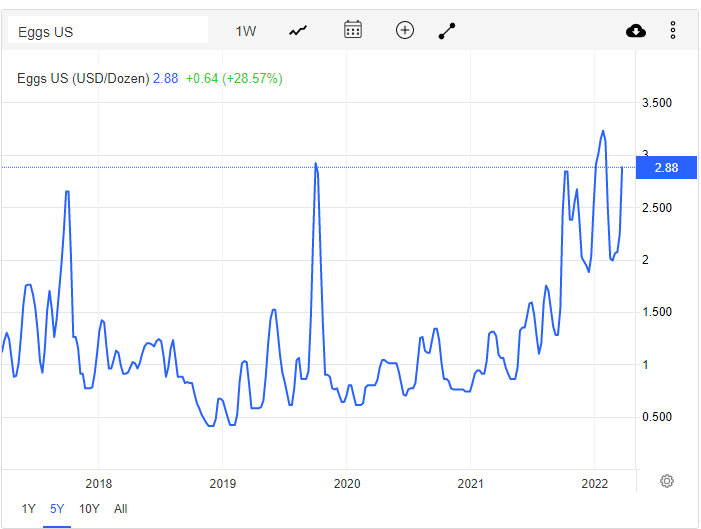Open chart settings gear icon
The image size is (701, 529).
click(667, 481)
